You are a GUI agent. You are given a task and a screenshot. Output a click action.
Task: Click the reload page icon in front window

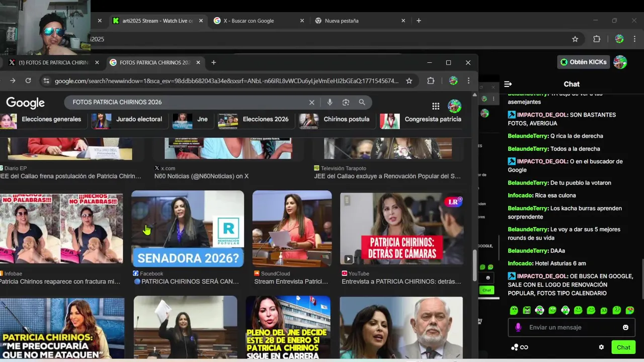28,80
